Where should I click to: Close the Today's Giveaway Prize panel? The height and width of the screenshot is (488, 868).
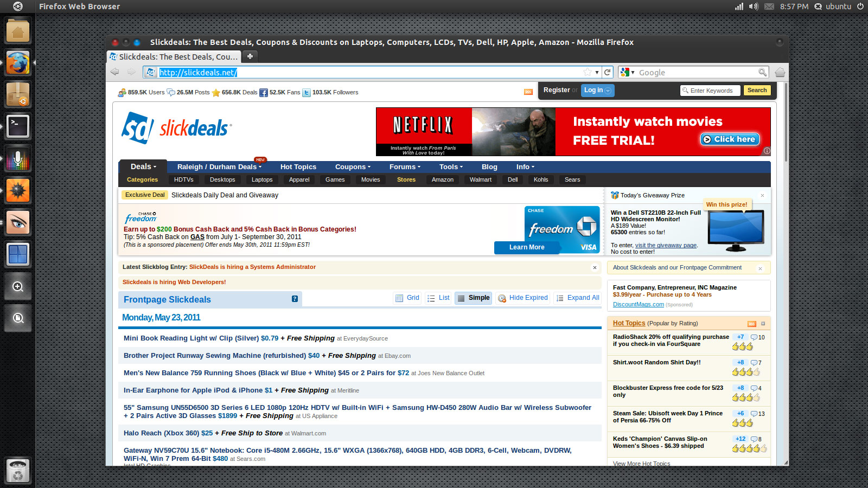pyautogui.click(x=762, y=196)
